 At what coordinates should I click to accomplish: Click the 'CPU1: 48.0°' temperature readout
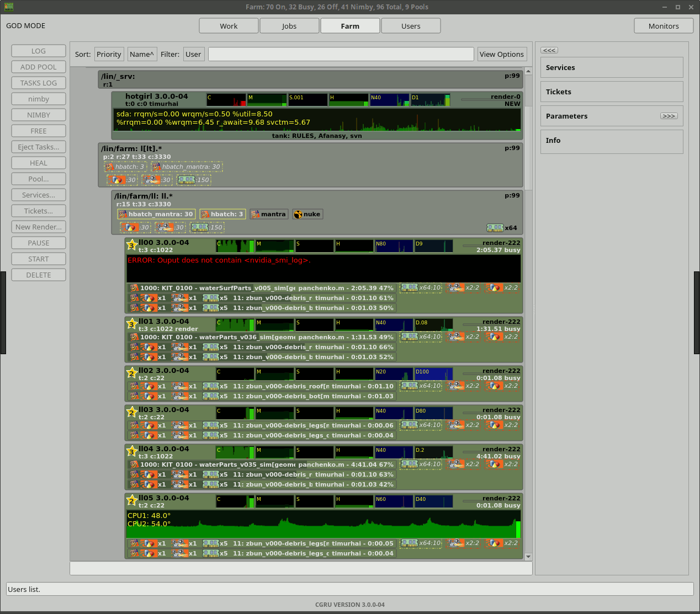point(149,516)
